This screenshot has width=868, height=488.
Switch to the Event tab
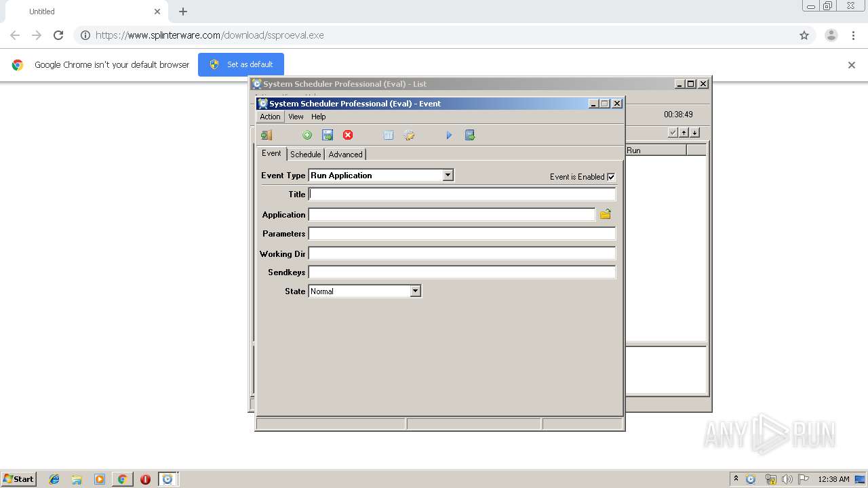click(271, 153)
